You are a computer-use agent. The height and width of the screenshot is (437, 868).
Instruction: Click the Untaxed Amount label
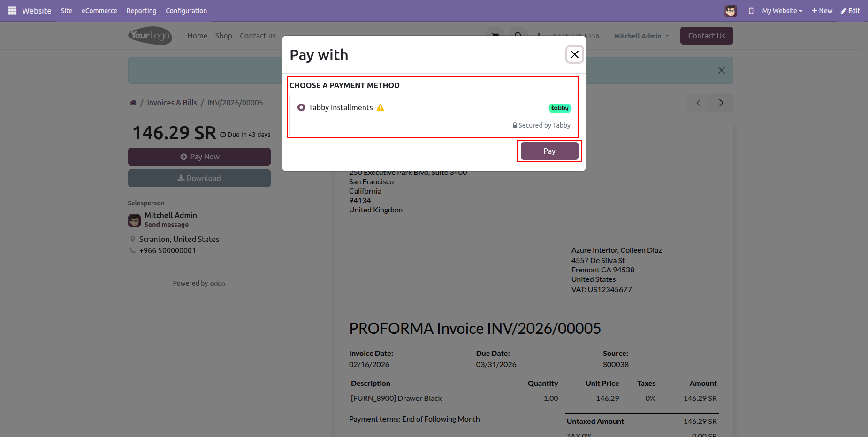tap(595, 421)
